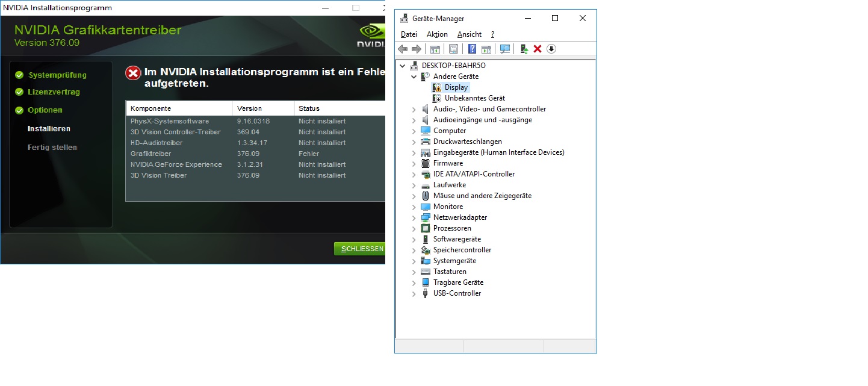The image size is (868, 386).
Task: Click the Lizenzvertrag step in sidebar
Action: pos(54,92)
